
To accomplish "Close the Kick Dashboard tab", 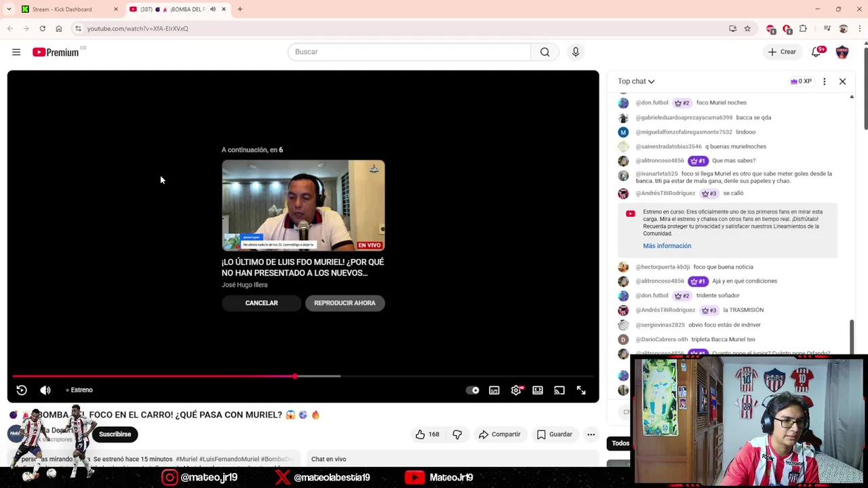I will coord(115,9).
